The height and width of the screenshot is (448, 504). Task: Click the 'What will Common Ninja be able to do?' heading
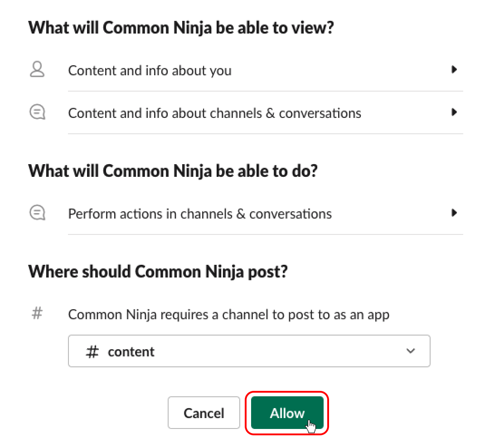173,171
